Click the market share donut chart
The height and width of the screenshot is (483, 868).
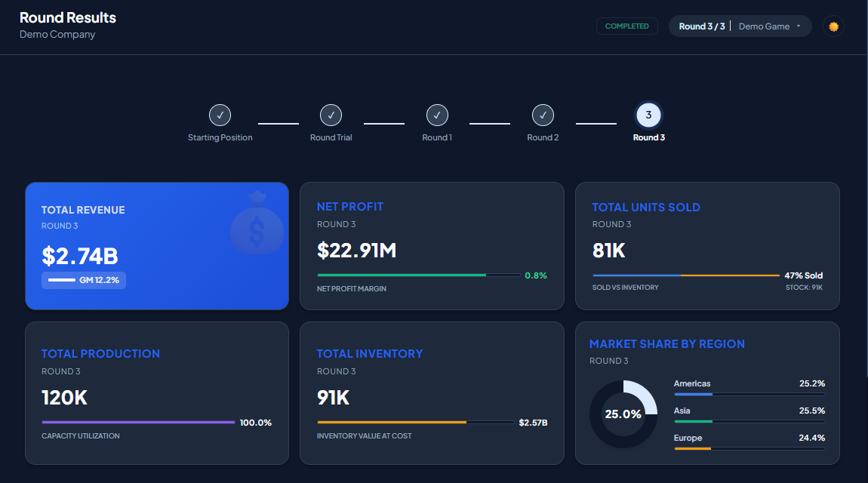tap(623, 414)
